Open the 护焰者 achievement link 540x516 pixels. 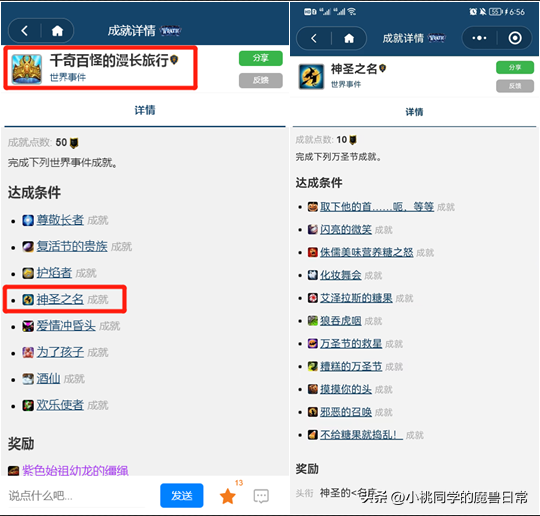pyautogui.click(x=54, y=273)
